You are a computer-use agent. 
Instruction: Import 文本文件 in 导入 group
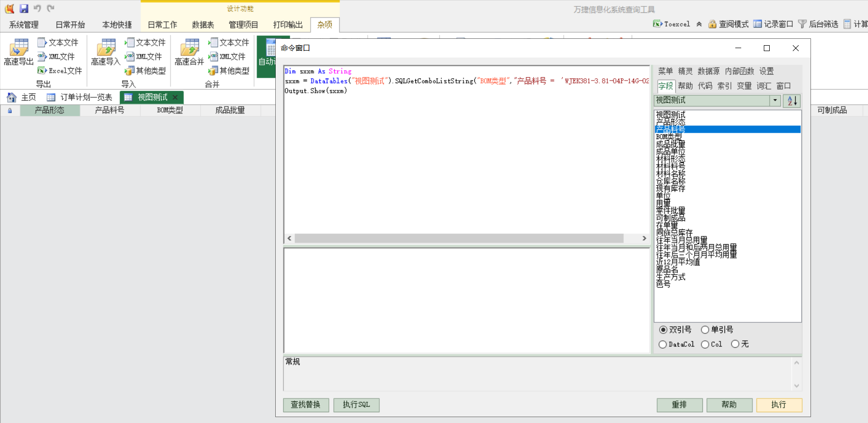coord(145,43)
